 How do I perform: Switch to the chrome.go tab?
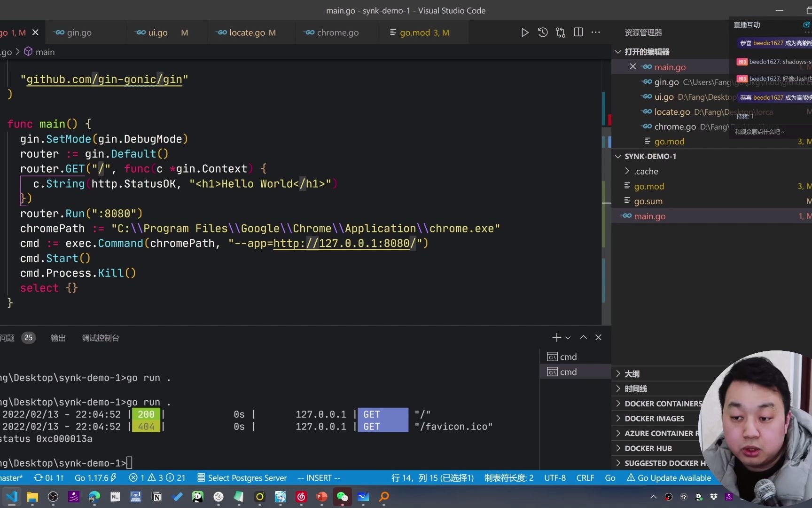click(337, 32)
